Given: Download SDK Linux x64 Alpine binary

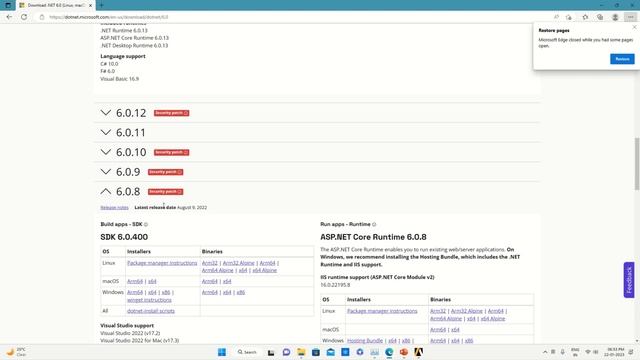Looking at the screenshot, I should [x=264, y=270].
